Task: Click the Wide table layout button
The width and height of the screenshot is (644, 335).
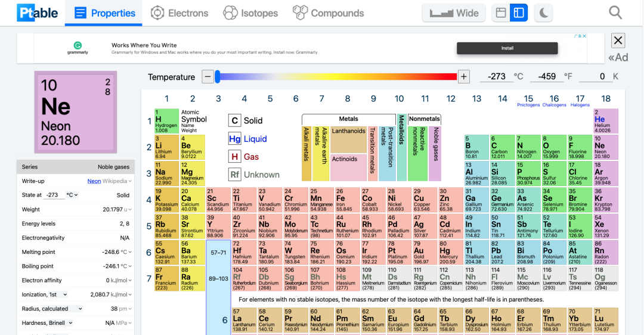Action: (x=454, y=13)
